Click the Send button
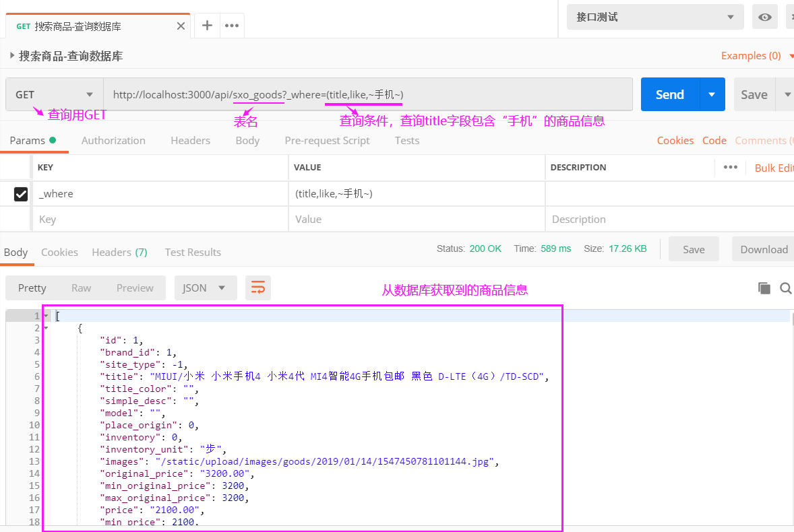The height and width of the screenshot is (532, 794). 669,94
